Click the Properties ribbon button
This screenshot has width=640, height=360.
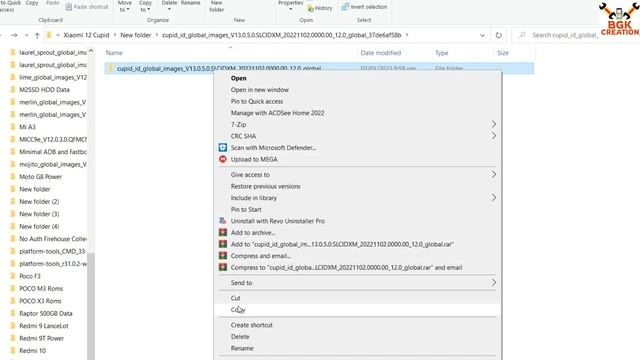(x=291, y=5)
